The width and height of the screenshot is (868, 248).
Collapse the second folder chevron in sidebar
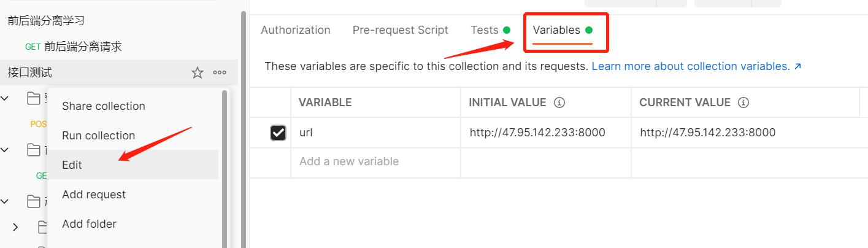[x=5, y=149]
